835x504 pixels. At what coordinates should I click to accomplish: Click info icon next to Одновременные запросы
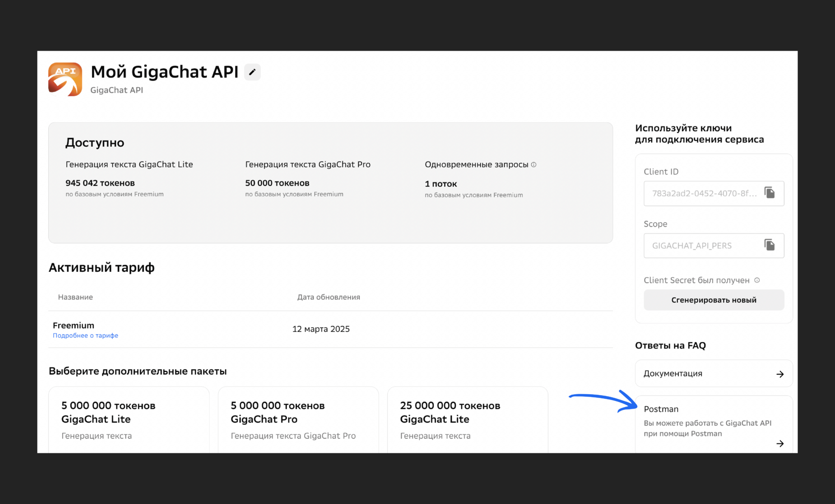tap(534, 165)
